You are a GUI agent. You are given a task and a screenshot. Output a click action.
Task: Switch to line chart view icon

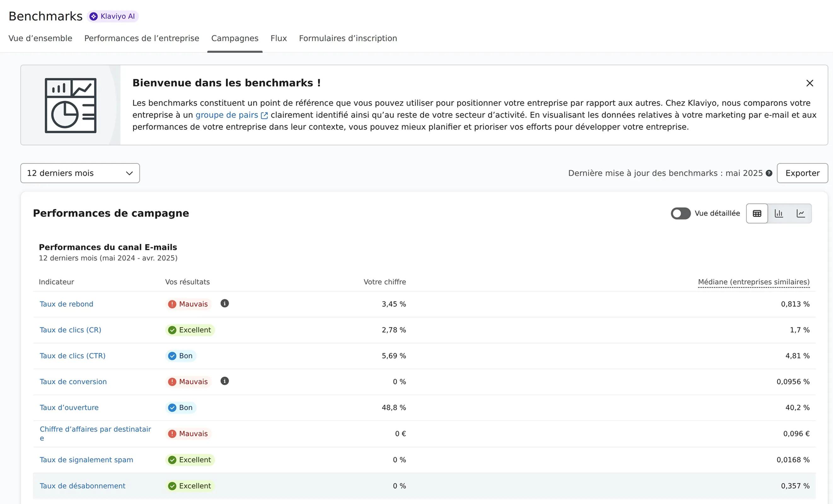800,214
